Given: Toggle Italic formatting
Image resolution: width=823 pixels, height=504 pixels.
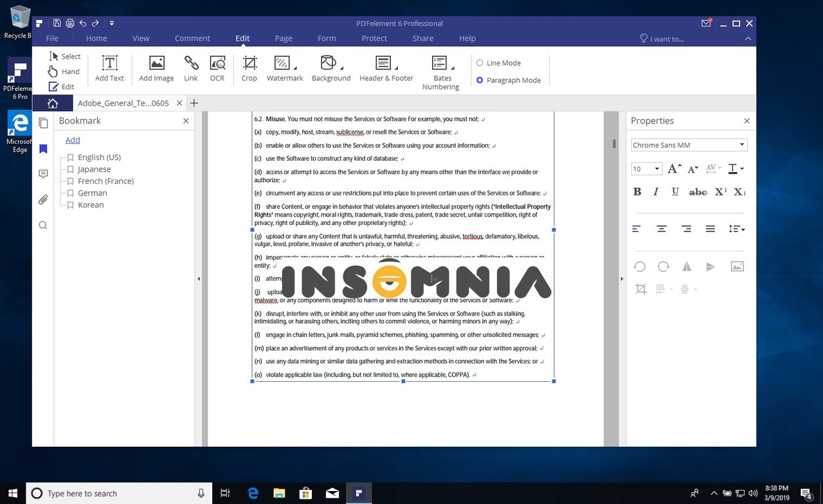Looking at the screenshot, I should [x=656, y=192].
